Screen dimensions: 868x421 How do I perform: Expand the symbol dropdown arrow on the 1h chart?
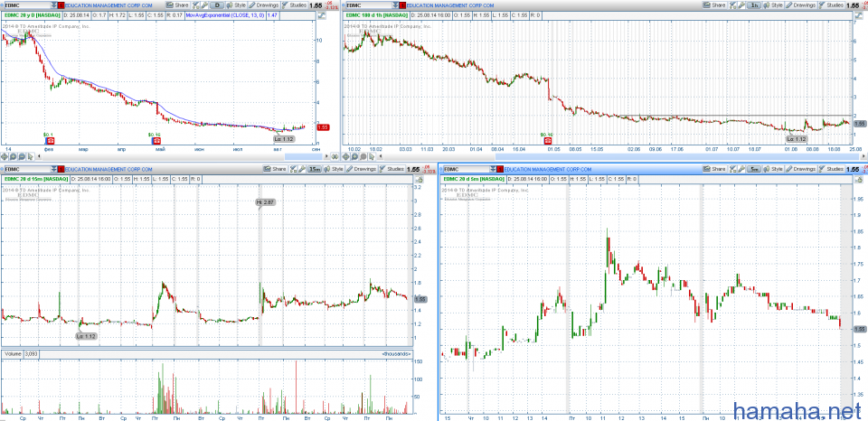click(x=395, y=5)
